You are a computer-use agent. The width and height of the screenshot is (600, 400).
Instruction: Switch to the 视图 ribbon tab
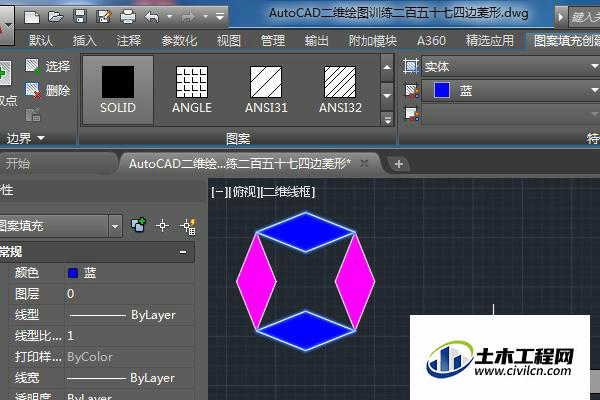pyautogui.click(x=229, y=41)
